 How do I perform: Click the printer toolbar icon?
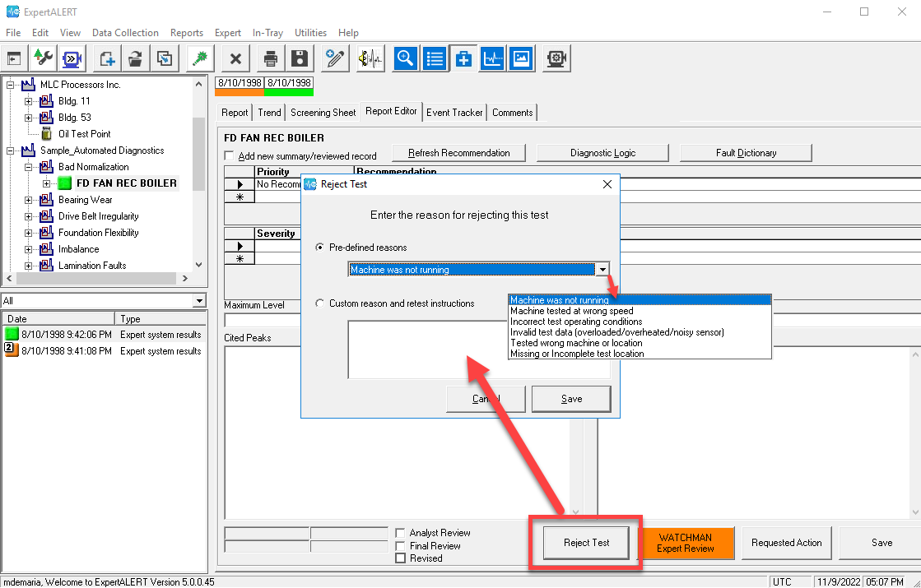(x=271, y=58)
